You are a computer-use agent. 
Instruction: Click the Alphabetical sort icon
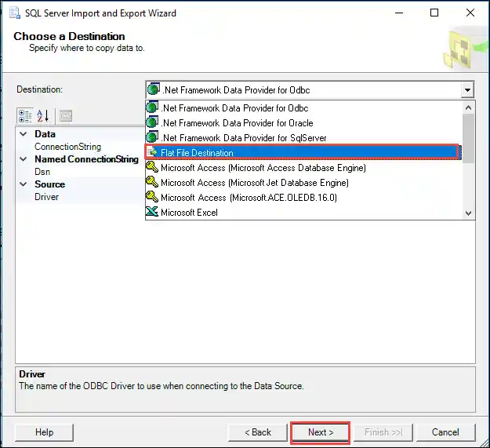tap(43, 116)
